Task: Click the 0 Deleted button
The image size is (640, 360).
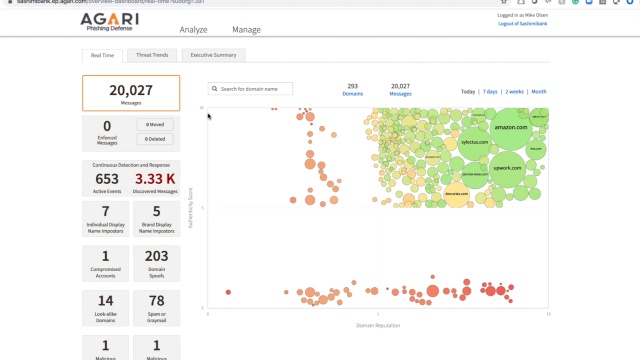Action: (155, 139)
